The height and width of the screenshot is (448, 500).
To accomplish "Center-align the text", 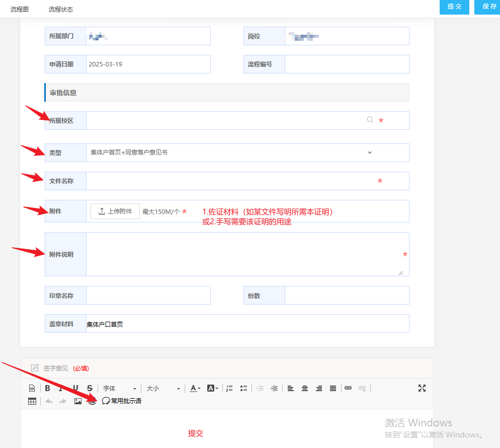I will point(305,388).
